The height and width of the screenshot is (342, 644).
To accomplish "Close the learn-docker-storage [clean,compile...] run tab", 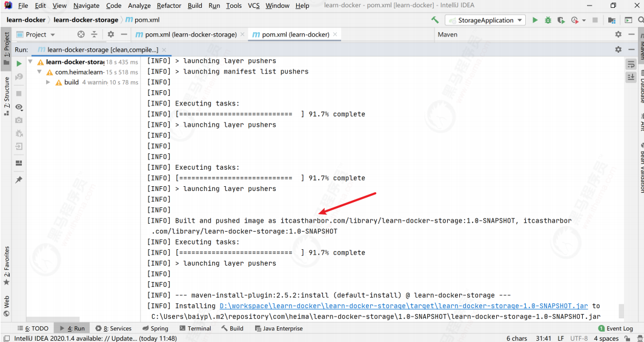I will pos(164,50).
